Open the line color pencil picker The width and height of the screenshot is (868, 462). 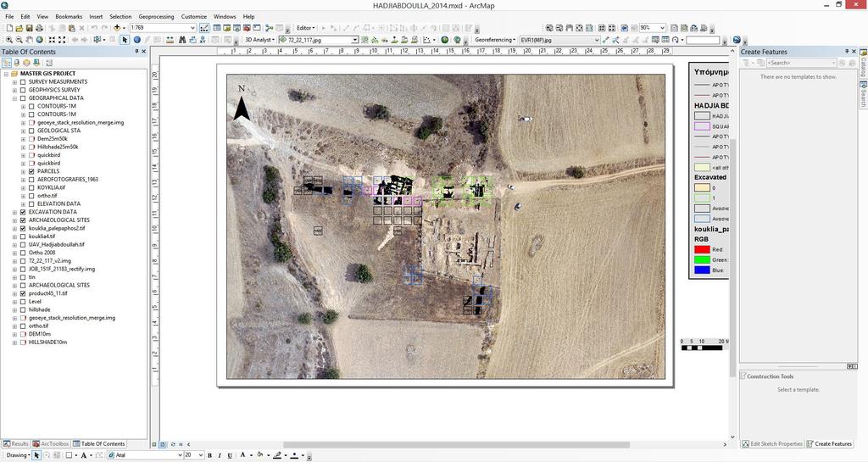tap(278, 455)
